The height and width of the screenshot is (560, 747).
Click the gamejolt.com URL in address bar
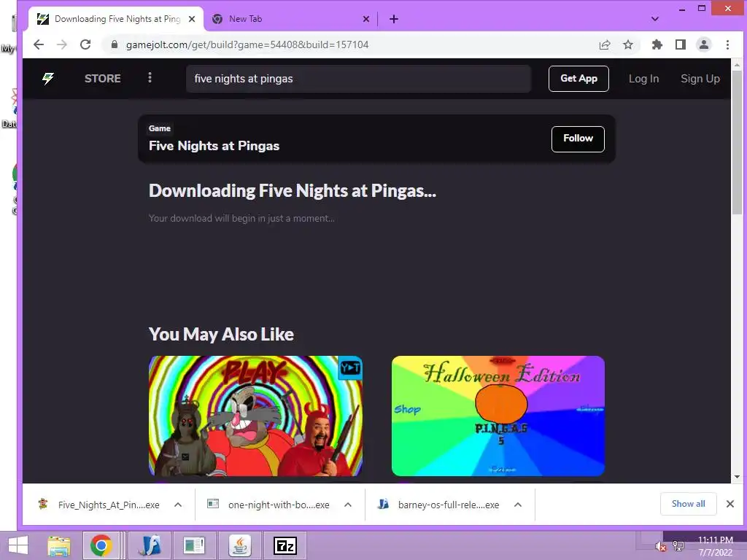[247, 44]
